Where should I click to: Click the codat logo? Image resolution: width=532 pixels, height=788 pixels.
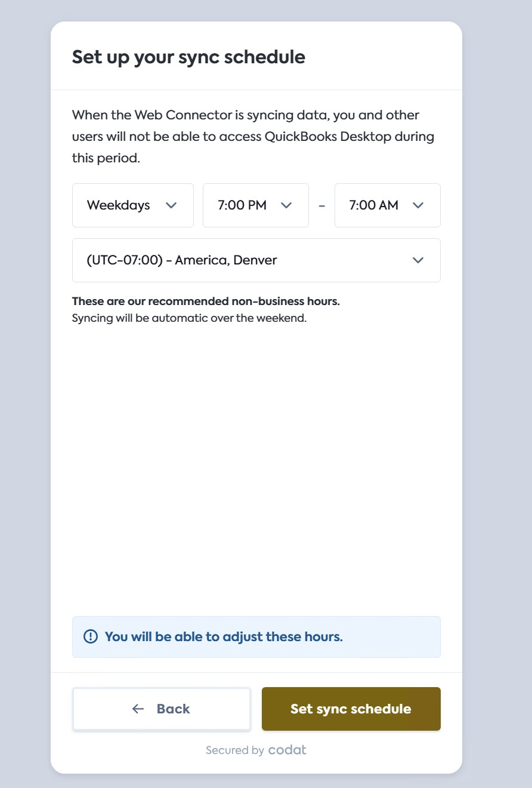coord(287,750)
